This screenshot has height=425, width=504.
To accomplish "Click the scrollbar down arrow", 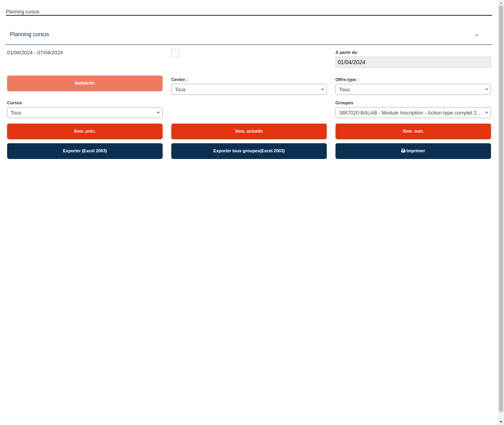I will [501, 422].
